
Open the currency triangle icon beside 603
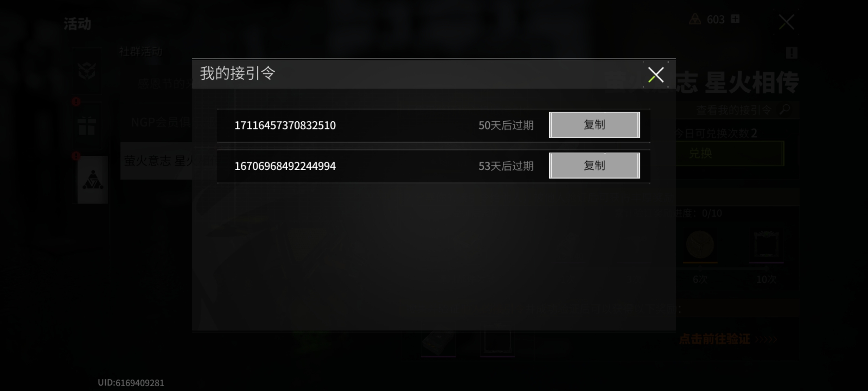tap(695, 19)
